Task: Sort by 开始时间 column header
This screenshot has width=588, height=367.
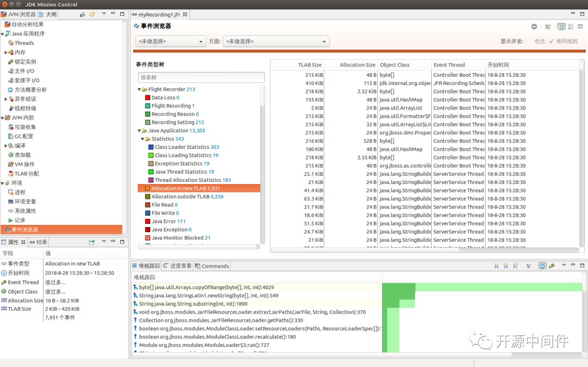Action: 532,65
